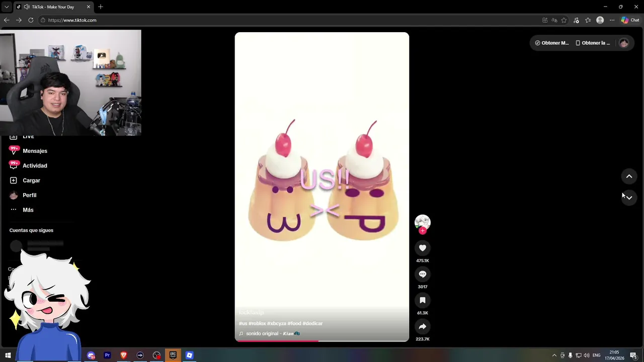The width and height of the screenshot is (644, 362).
Task: Click the Actividad icon with 99+ badge
Action: click(x=14, y=165)
